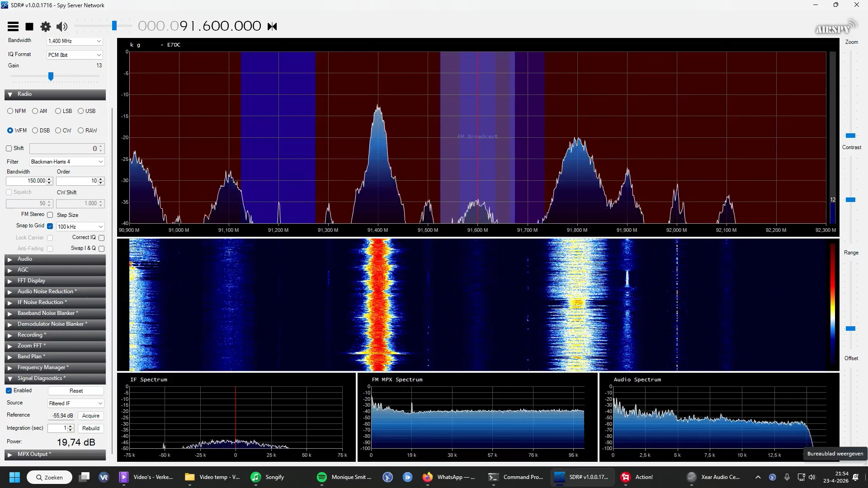
Task: Open configuration via the gear icon
Action: 46,27
